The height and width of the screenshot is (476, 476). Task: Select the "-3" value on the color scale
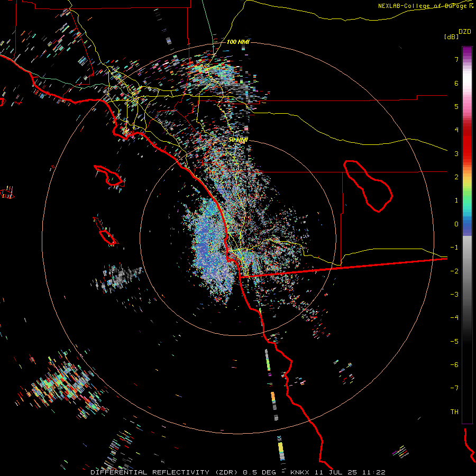pyautogui.click(x=454, y=295)
